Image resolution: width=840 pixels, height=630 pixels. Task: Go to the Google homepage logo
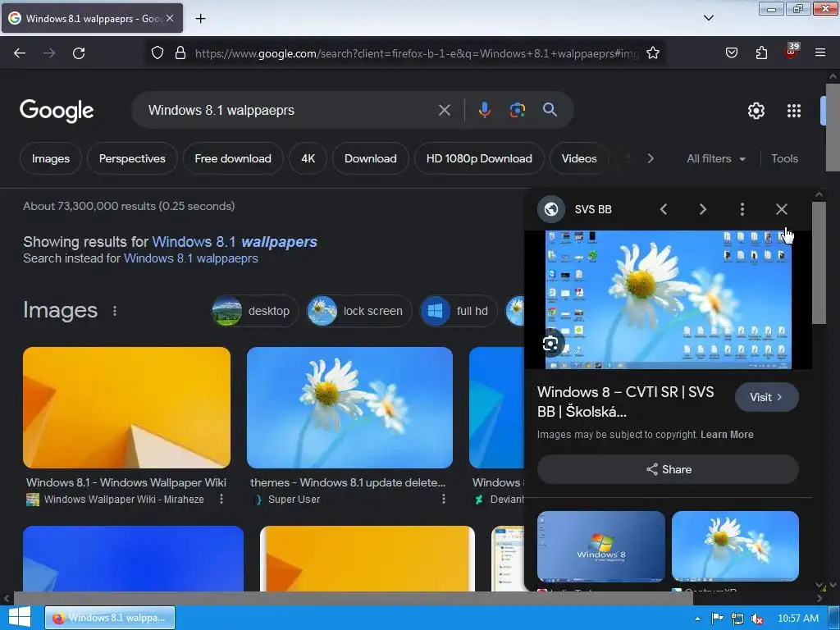57,111
